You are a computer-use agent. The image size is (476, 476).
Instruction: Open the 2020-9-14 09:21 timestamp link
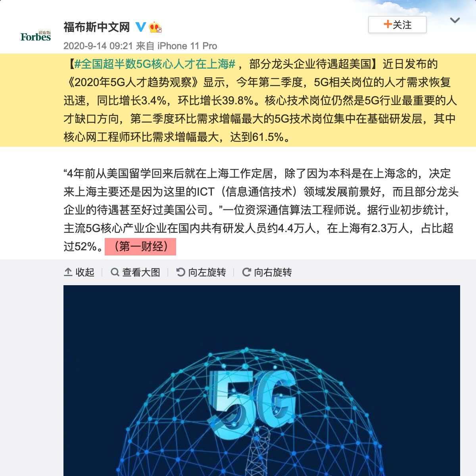tap(98, 46)
